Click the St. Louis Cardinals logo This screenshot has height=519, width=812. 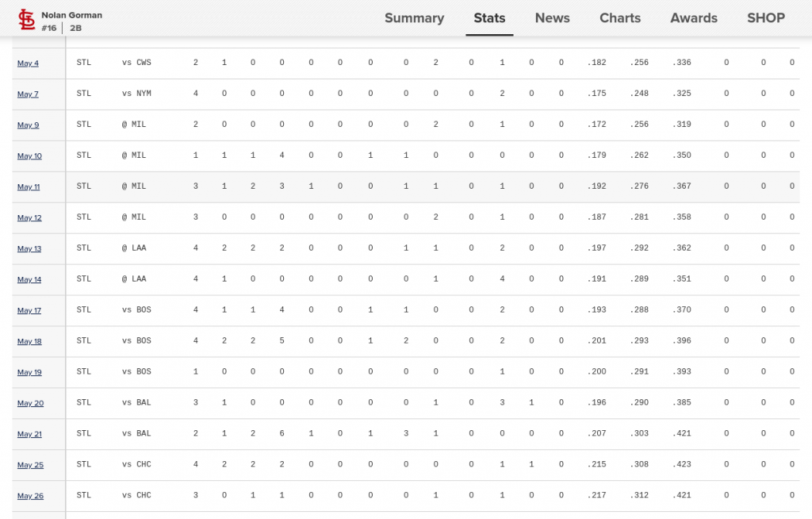26,17
